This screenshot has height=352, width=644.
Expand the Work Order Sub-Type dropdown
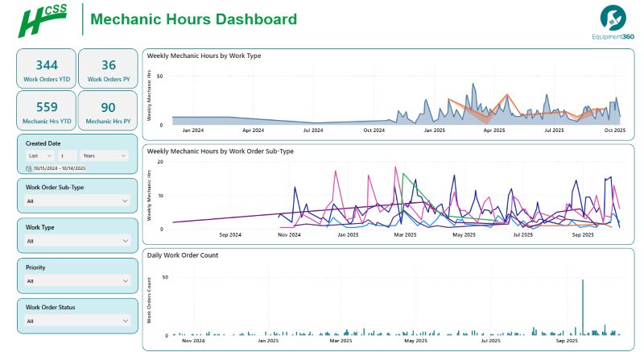click(76, 201)
